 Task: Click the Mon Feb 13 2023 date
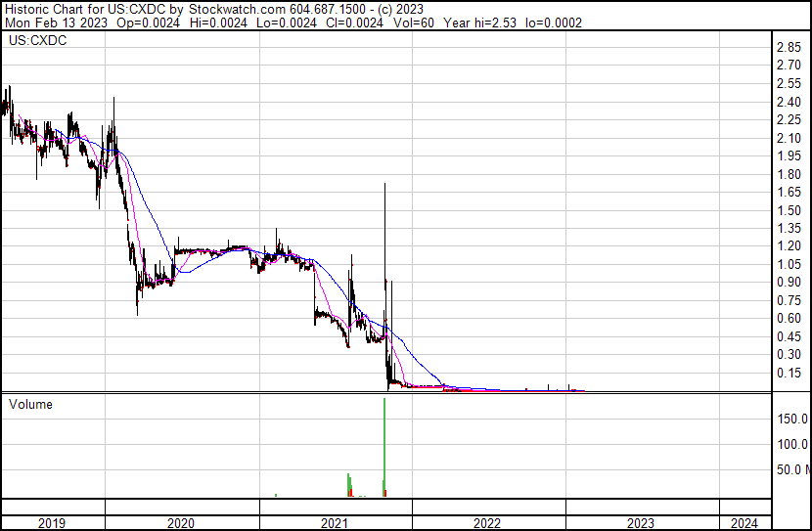pos(57,22)
